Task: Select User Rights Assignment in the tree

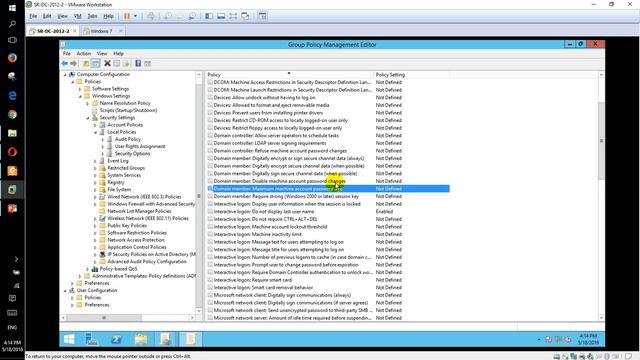Action: pos(140,146)
